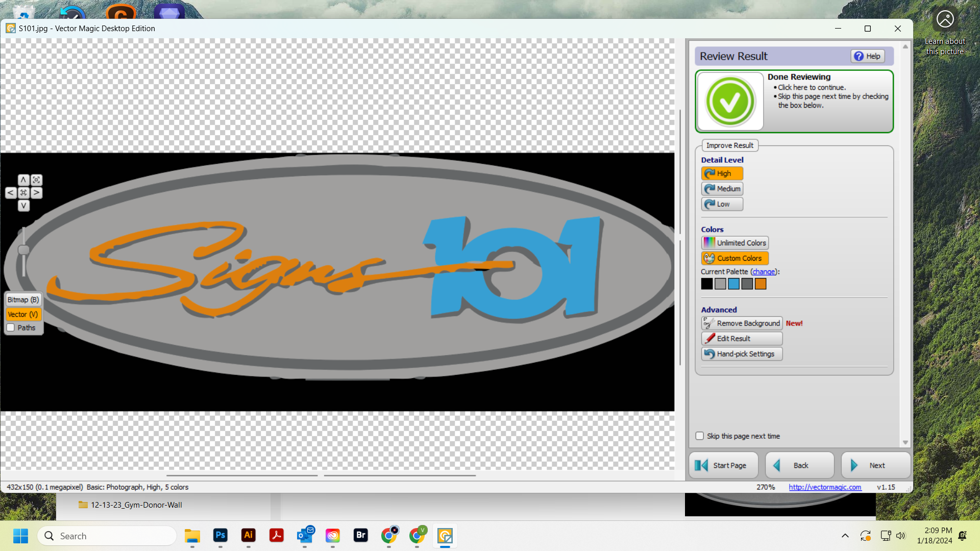Open Creative Cloud from taskbar
This screenshot has height=551, width=980.
333,535
